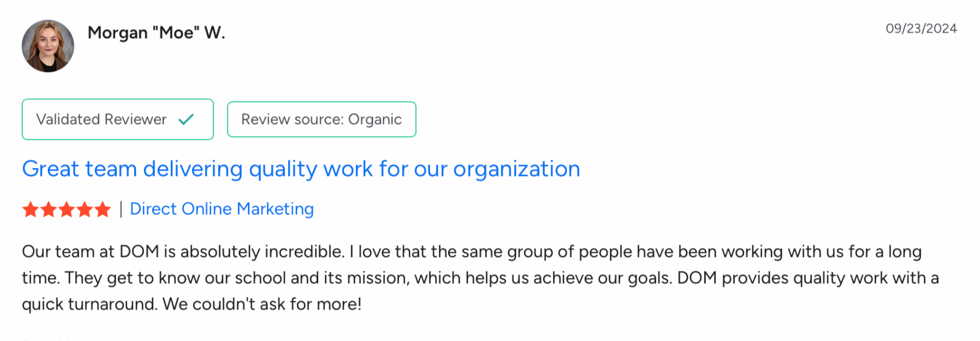
Task: Click the review date 09/23/2024
Action: pos(921,28)
